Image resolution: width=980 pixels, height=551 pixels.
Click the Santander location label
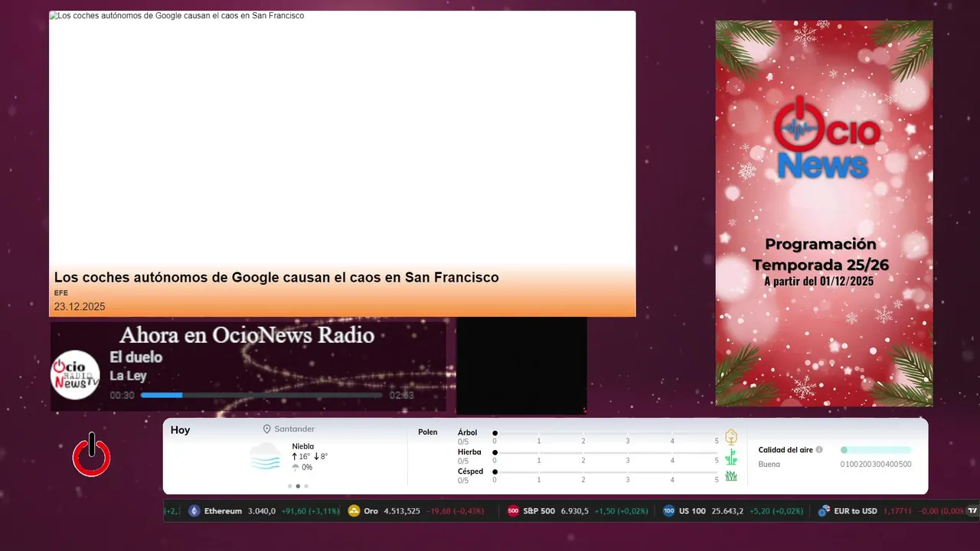pyautogui.click(x=295, y=429)
